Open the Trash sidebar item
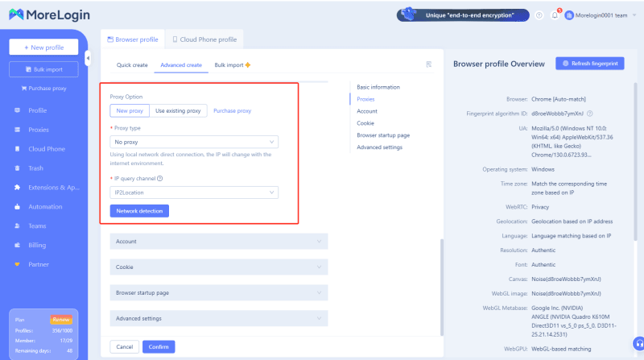The image size is (644, 360). point(35,168)
